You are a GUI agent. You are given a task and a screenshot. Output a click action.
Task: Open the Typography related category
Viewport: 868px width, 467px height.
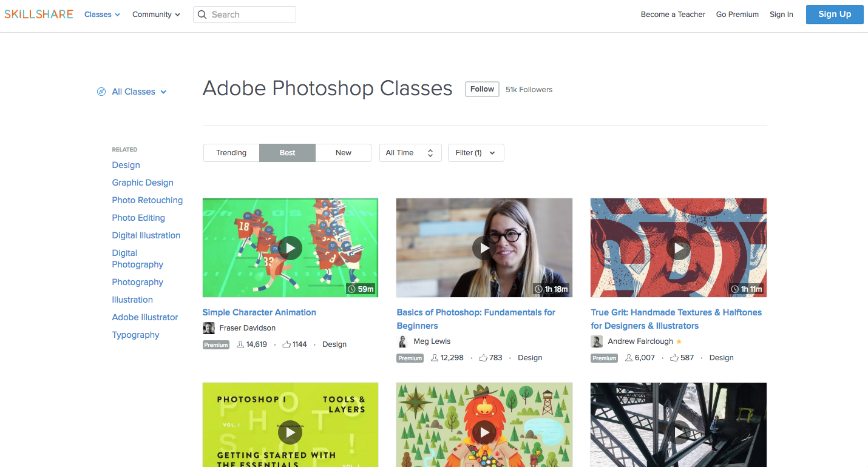tap(136, 335)
